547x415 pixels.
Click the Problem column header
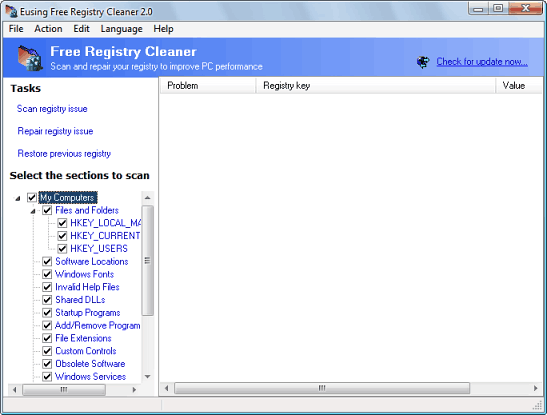tap(208, 86)
